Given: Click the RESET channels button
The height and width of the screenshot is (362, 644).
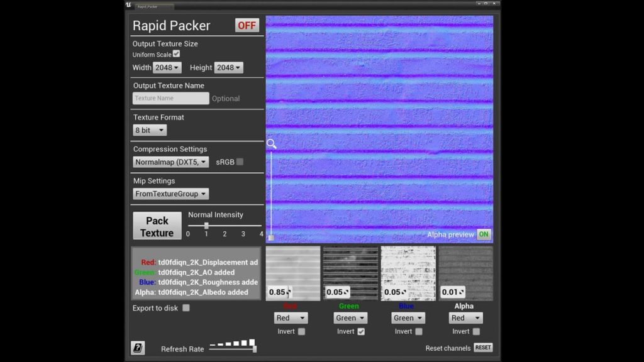Looking at the screenshot, I should tap(482, 348).
